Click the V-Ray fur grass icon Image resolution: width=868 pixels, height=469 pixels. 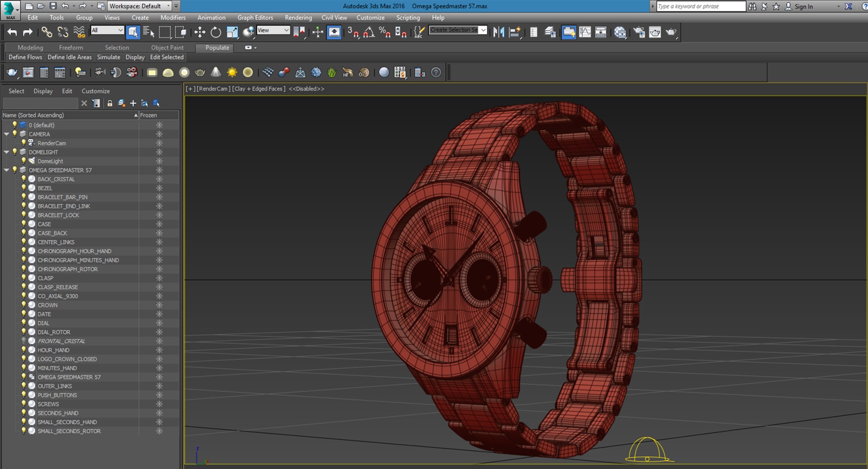click(x=332, y=72)
